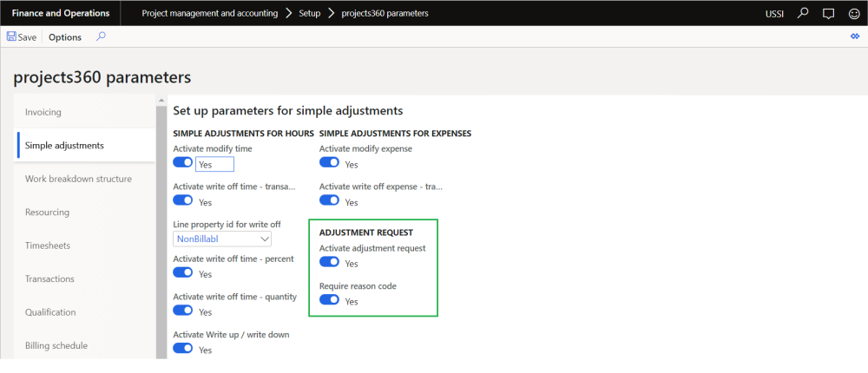Click the icon at the action bar's right end
868x373 pixels.
(855, 36)
